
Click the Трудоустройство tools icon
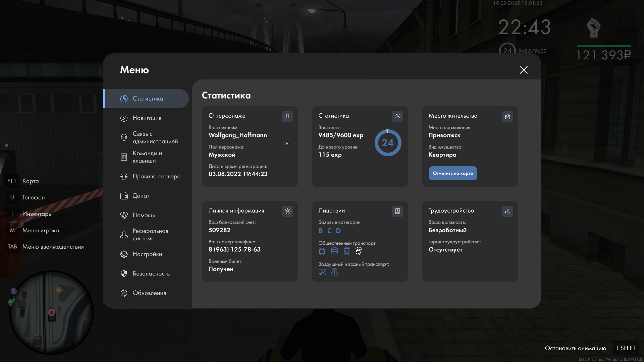click(x=507, y=211)
